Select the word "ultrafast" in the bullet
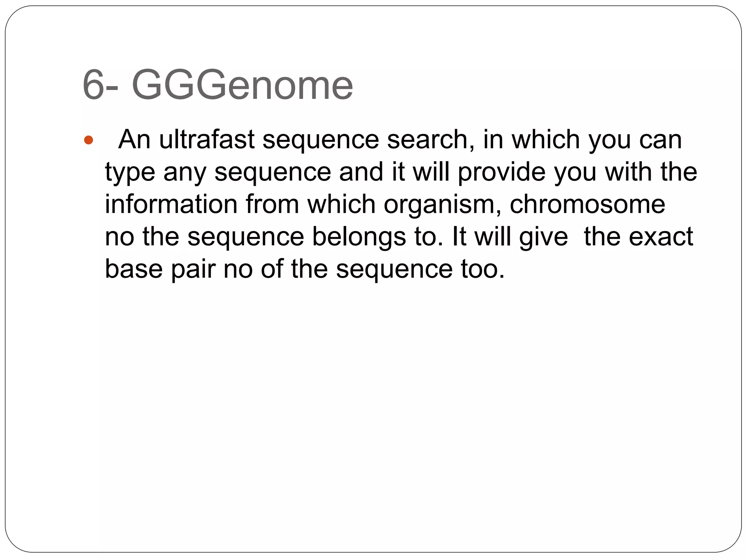747x560 pixels. (207, 139)
